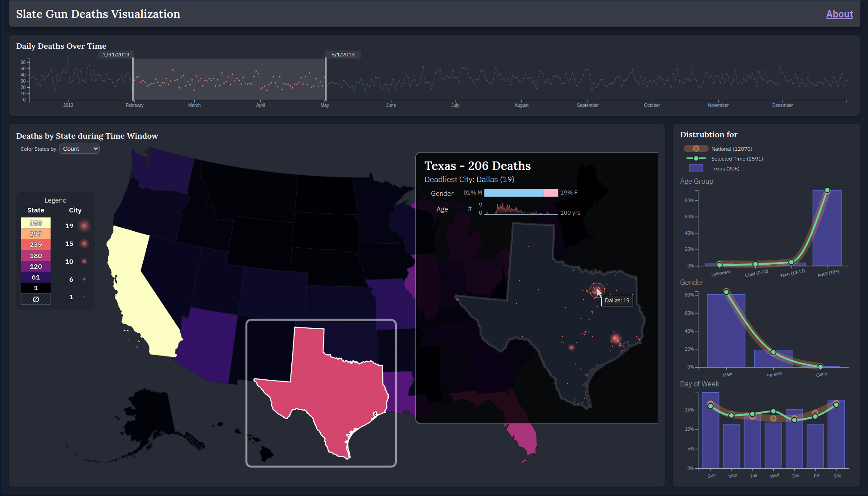
Task: Click the Wed day of week bar
Action: tap(773, 445)
